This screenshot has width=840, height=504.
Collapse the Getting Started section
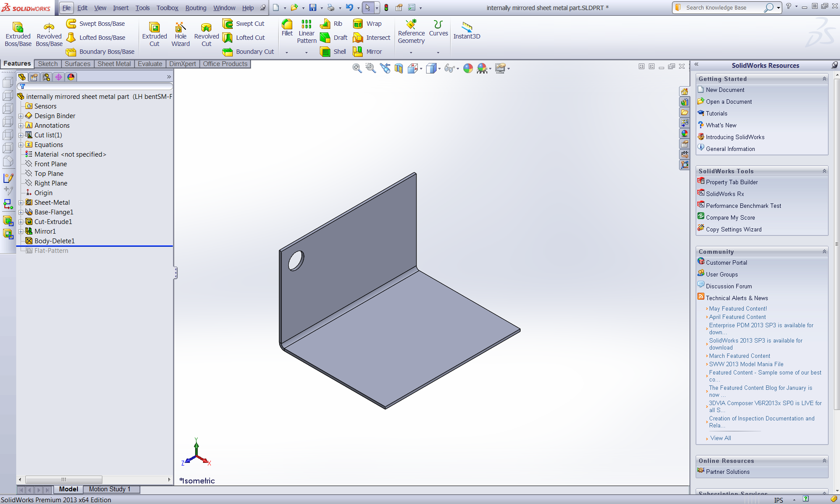click(x=824, y=79)
